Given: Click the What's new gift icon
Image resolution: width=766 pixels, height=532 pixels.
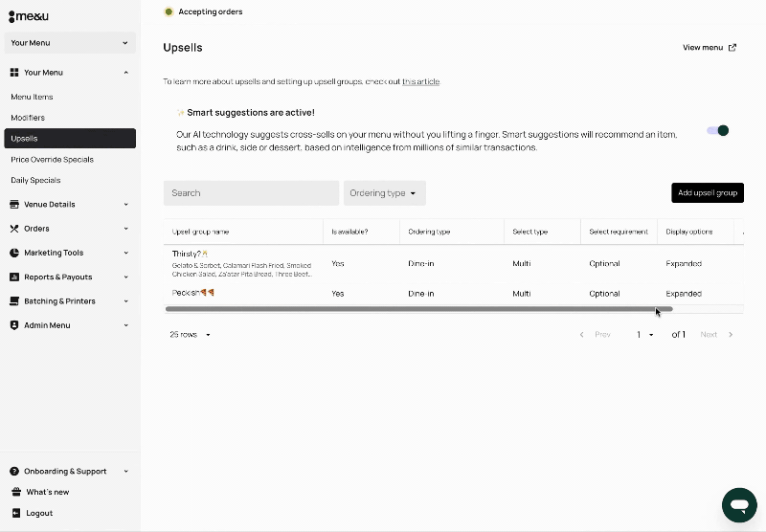Looking at the screenshot, I should coord(16,492).
